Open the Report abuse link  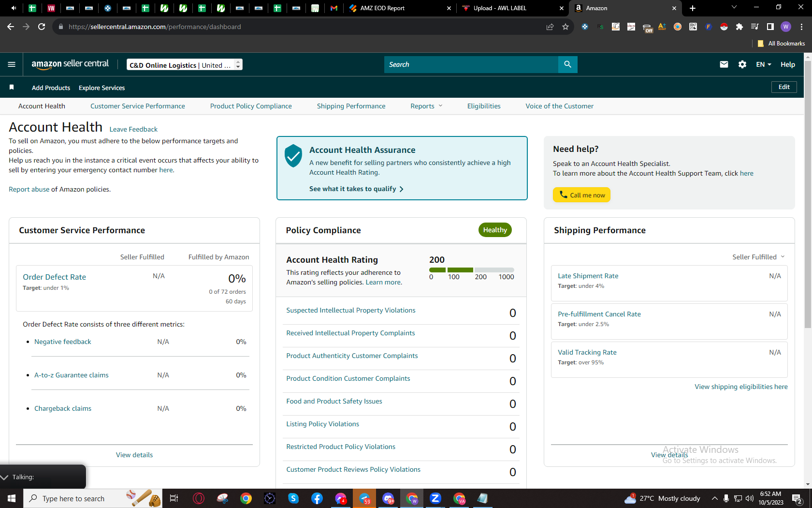point(29,189)
